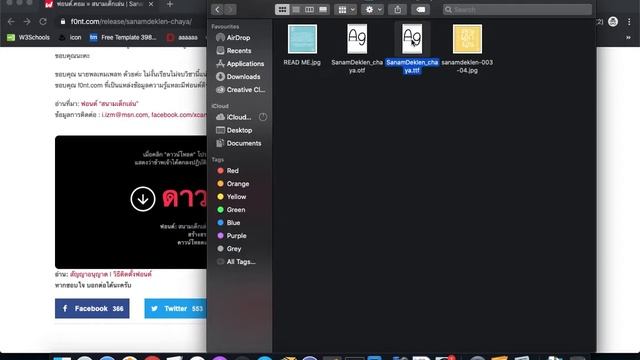This screenshot has width=640, height=360.
Task: Switch Finder to list view
Action: coord(296,9)
